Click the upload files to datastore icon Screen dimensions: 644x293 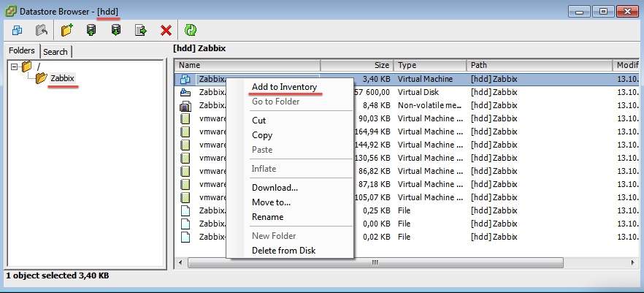coord(91,31)
